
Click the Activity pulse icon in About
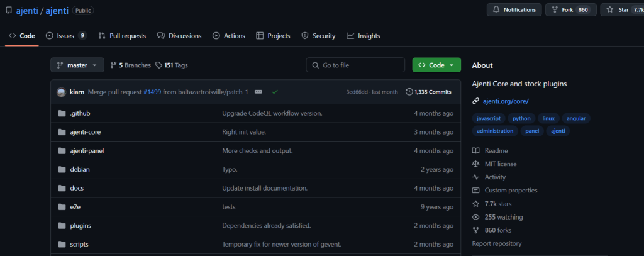click(476, 177)
